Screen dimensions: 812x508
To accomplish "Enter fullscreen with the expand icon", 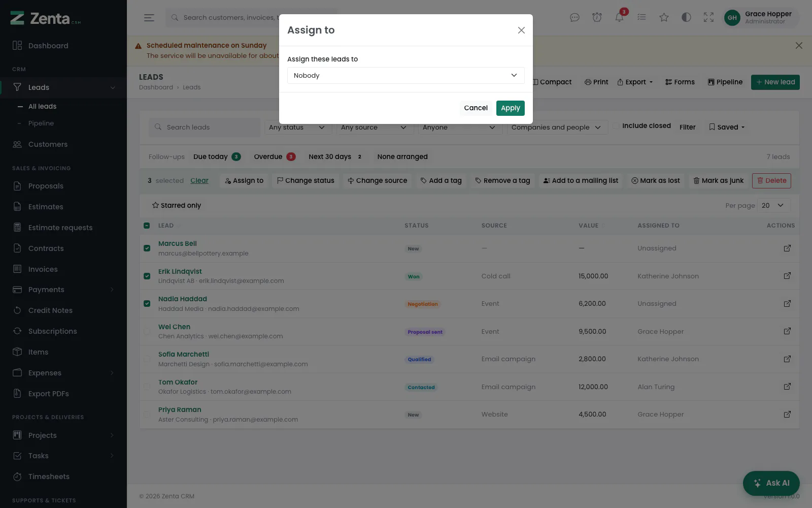I will click(x=708, y=17).
